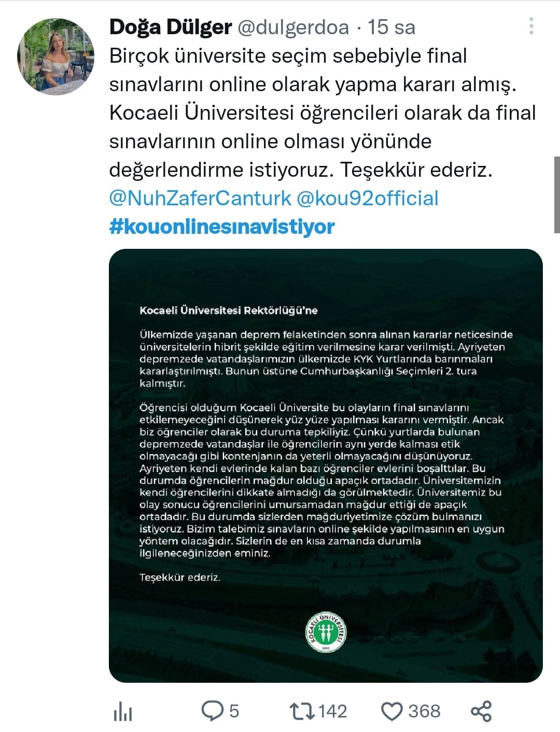The width and height of the screenshot is (560, 732).
Task: Click the share icon below the tweet
Action: pyautogui.click(x=481, y=711)
